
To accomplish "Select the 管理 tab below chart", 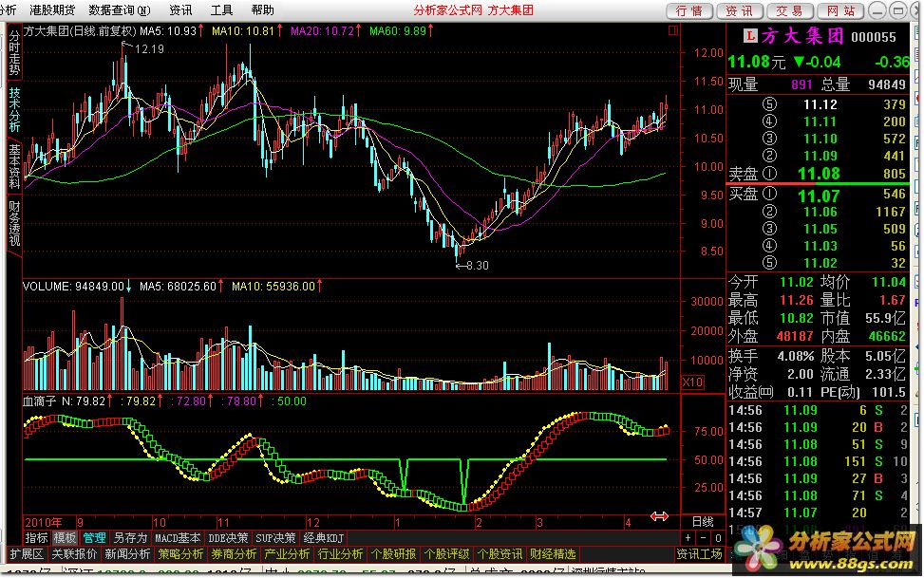I will (94, 538).
